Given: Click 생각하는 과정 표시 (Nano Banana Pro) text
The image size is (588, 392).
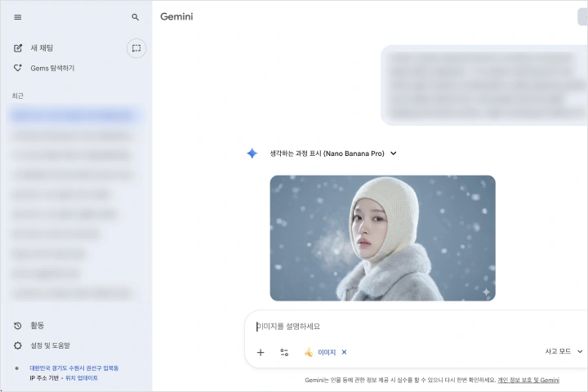Looking at the screenshot, I should pos(327,154).
